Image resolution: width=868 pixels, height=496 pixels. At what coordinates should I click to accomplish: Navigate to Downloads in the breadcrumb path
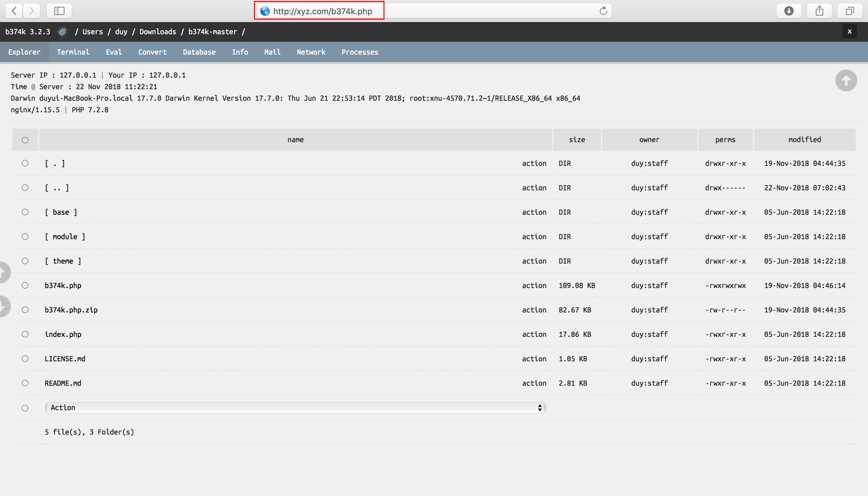tap(158, 32)
